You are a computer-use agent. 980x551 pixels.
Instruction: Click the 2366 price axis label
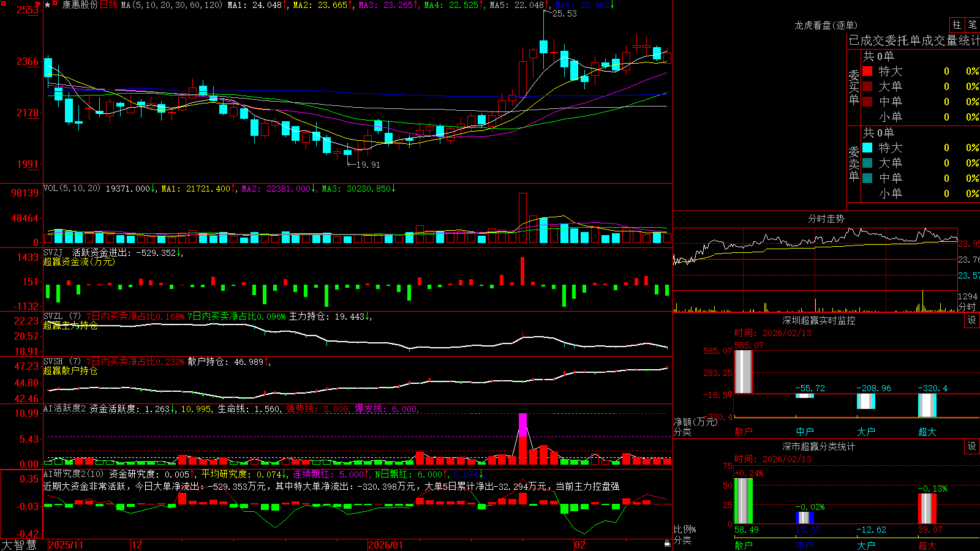coord(28,61)
